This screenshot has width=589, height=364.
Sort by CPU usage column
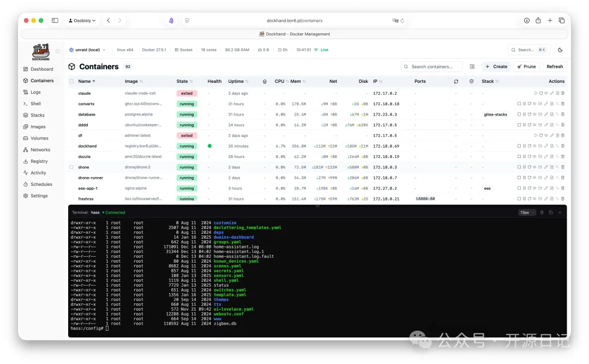click(281, 81)
